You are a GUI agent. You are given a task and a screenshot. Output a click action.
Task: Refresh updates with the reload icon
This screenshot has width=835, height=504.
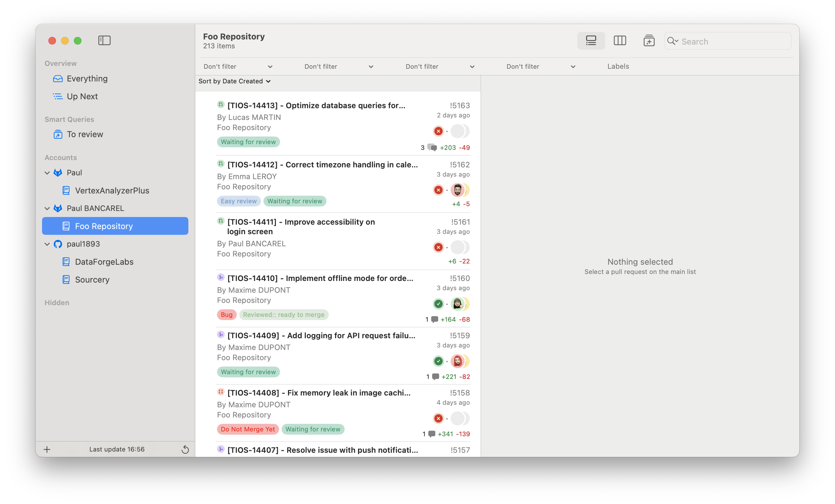[186, 449]
